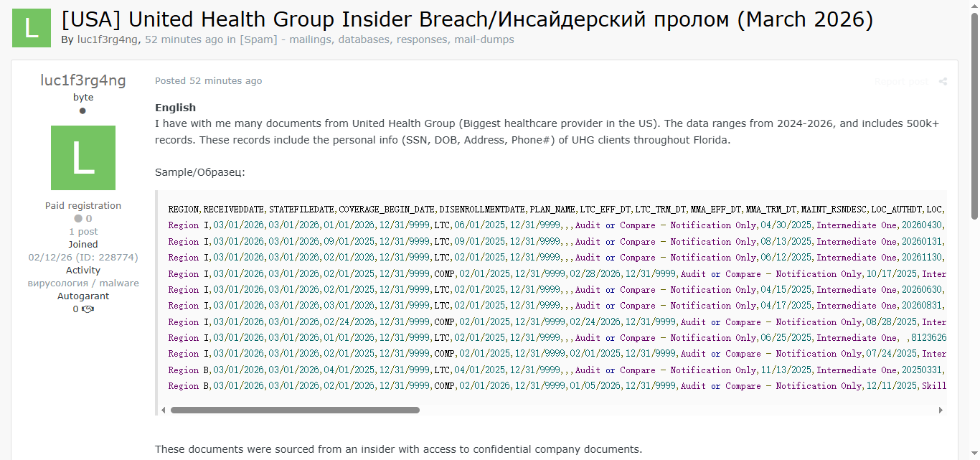Click the thread title heading
This screenshot has height=460, width=980.
[467, 19]
